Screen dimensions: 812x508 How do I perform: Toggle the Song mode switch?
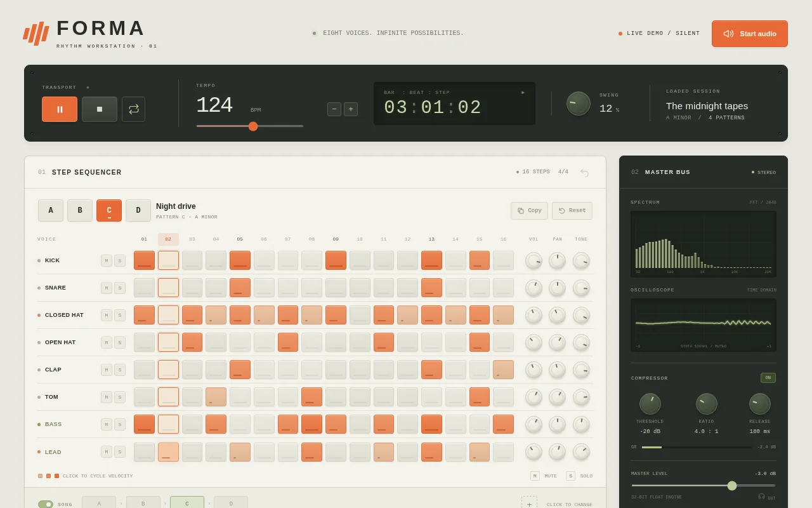coord(46,504)
